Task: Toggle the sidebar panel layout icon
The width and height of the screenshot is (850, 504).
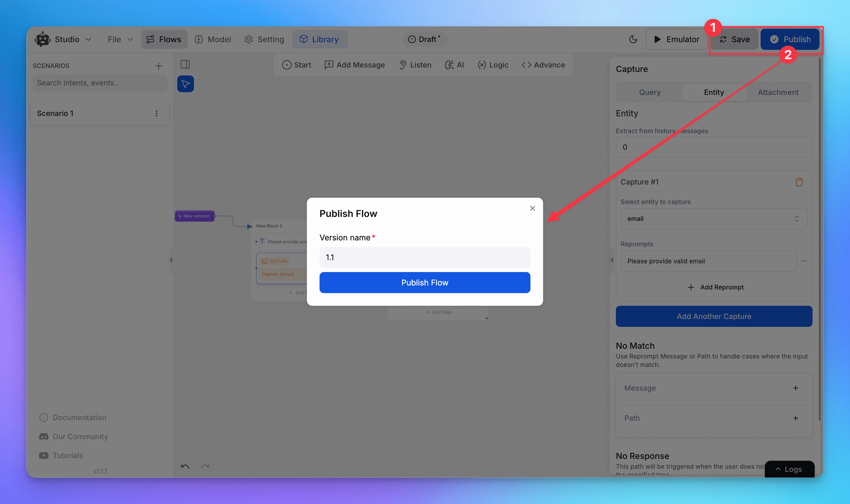Action: (185, 65)
